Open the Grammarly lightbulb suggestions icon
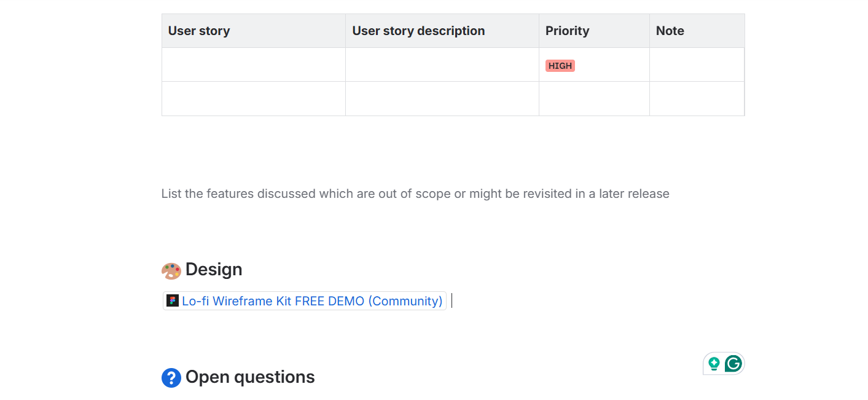 [x=714, y=364]
